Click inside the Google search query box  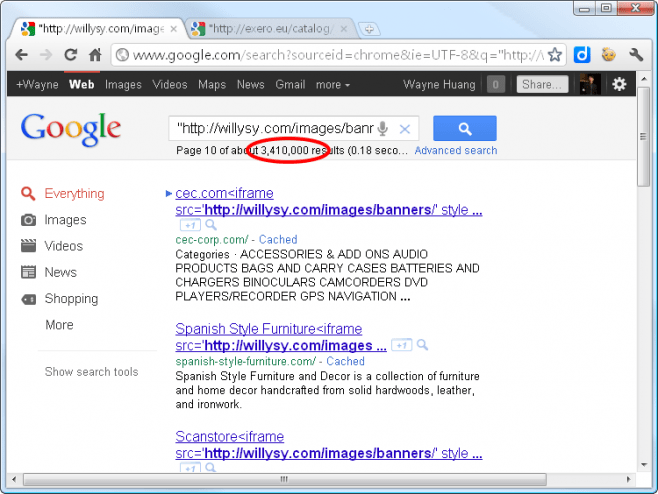coord(270,129)
